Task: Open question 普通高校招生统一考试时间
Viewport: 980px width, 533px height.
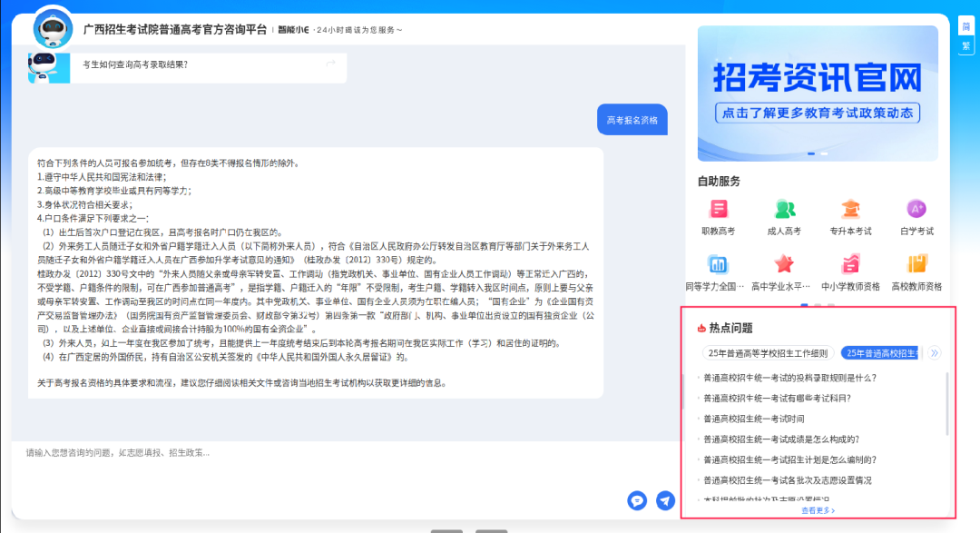Action: tap(754, 419)
